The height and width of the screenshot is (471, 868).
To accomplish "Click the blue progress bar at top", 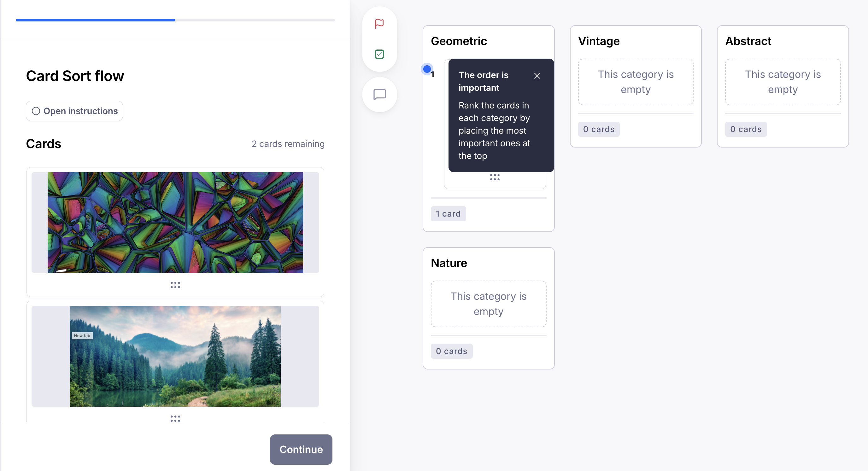I will pyautogui.click(x=95, y=20).
